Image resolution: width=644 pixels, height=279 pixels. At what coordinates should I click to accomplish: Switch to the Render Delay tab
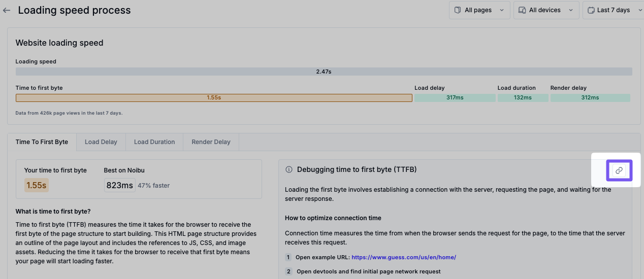coord(211,142)
